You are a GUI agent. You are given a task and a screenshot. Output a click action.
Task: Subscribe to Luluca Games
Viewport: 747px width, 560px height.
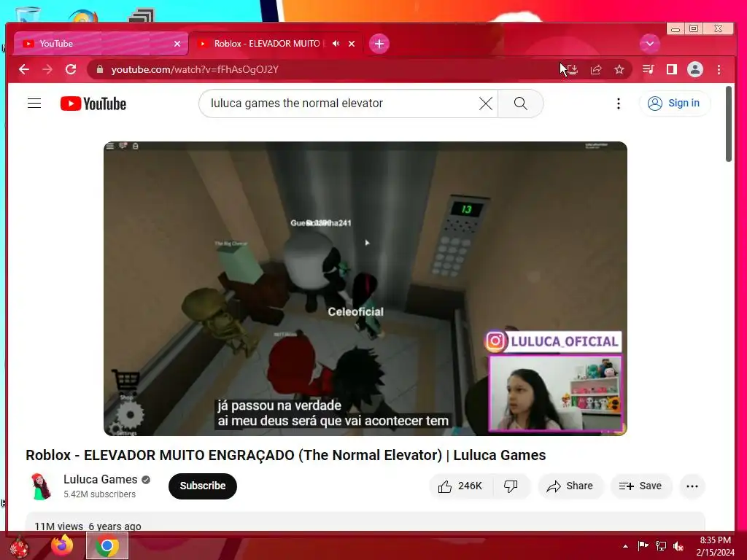[203, 486]
